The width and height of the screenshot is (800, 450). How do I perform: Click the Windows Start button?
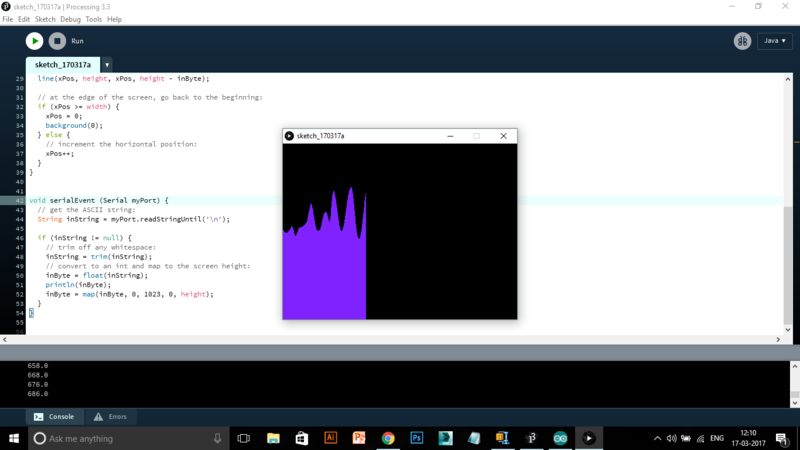point(13,438)
